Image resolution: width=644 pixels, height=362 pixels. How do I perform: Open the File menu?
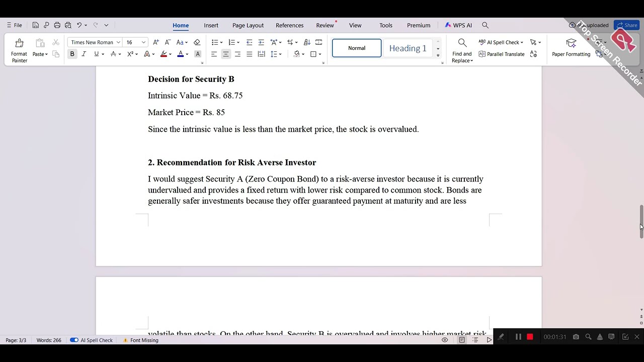[14, 25]
